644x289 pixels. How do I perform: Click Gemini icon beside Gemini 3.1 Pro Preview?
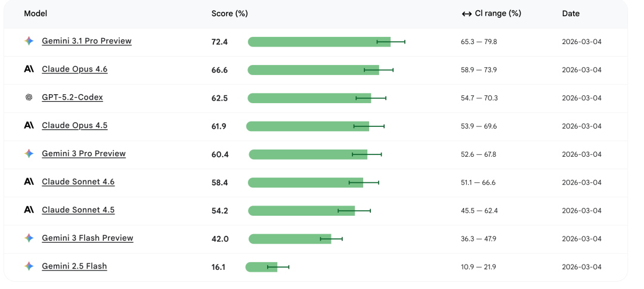pyautogui.click(x=29, y=41)
